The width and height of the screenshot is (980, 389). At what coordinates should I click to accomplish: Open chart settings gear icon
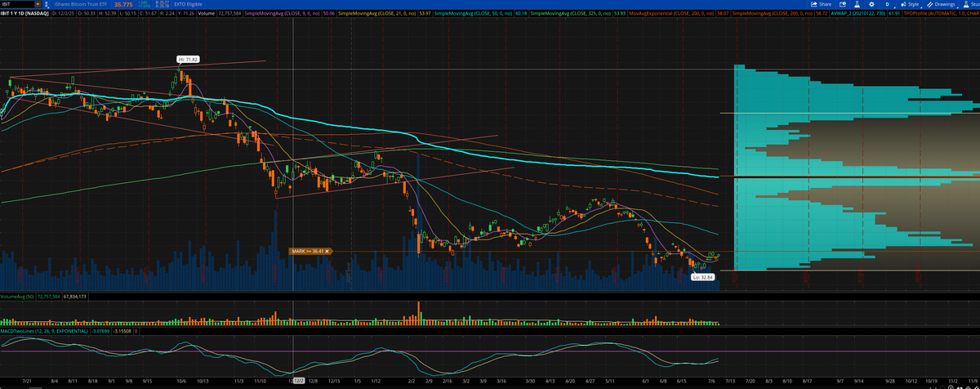point(871,4)
